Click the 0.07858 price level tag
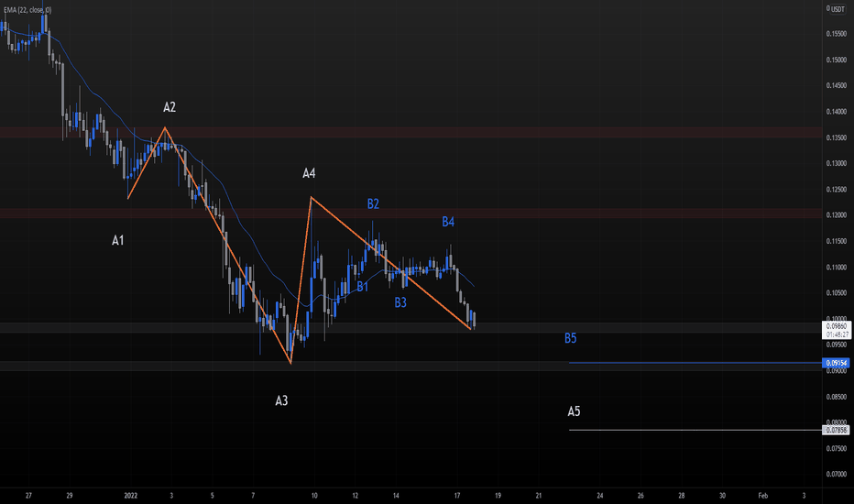This screenshot has height=504, width=854. click(x=837, y=430)
